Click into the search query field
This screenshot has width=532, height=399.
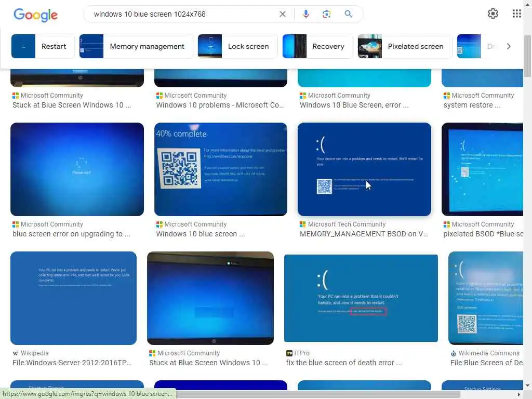(183, 14)
